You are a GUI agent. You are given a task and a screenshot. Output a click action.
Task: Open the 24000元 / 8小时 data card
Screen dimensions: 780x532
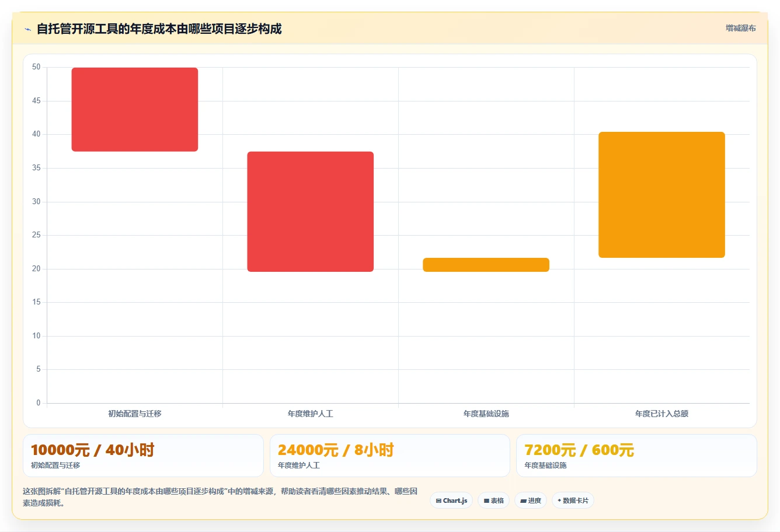click(x=390, y=456)
